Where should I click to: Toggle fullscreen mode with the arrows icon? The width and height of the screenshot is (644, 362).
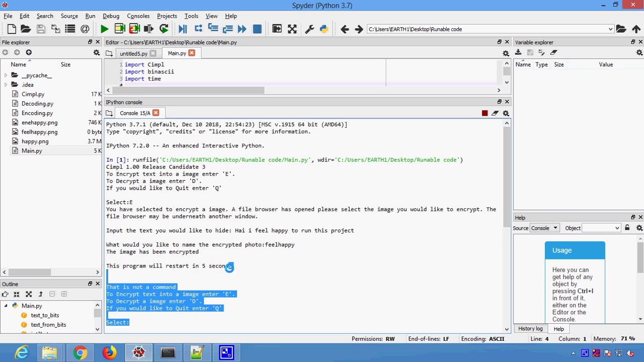[x=292, y=29]
